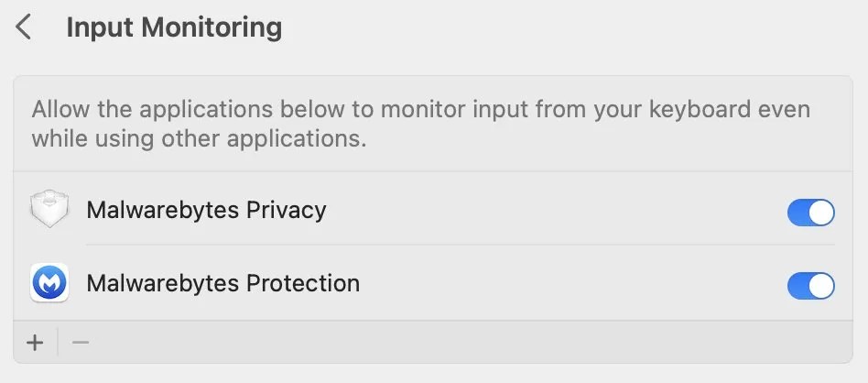Click the white knob on Malwarebytes Privacy switch
Viewport: 868px width, 383px height.
coord(822,213)
